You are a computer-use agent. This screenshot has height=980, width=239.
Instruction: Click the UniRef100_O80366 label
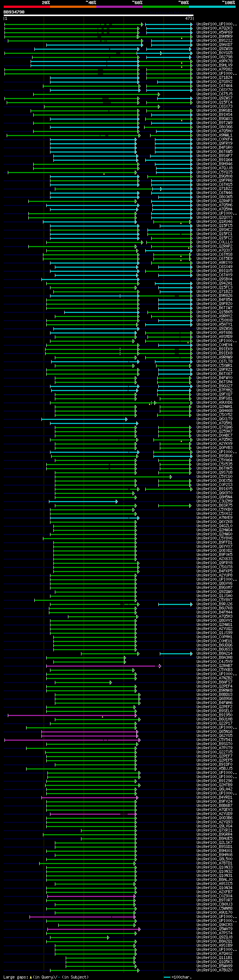214,127
